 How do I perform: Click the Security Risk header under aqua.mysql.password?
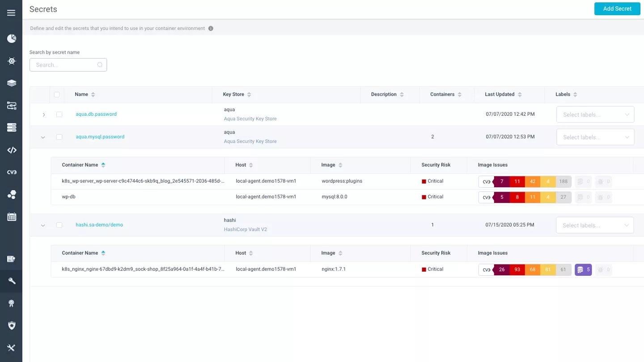(x=436, y=165)
